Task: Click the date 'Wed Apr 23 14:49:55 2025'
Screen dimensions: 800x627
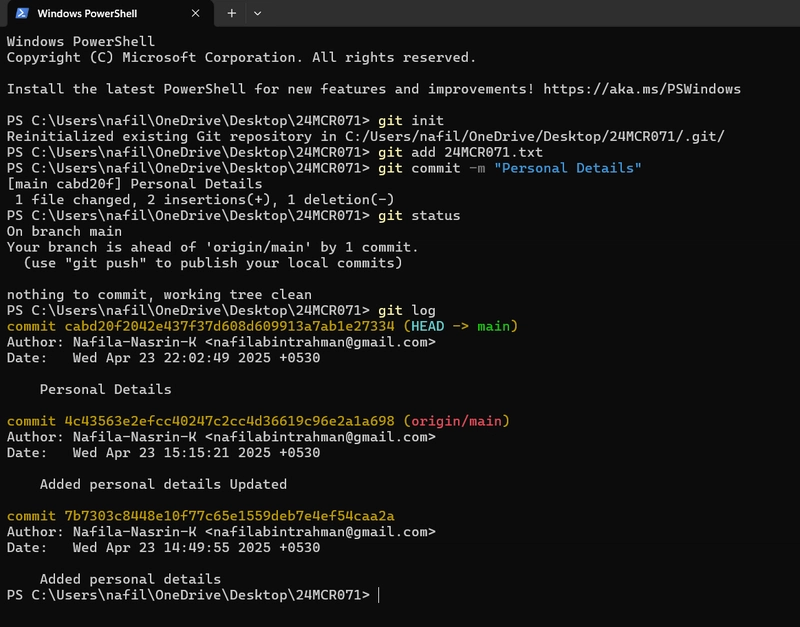Action: tap(171, 548)
